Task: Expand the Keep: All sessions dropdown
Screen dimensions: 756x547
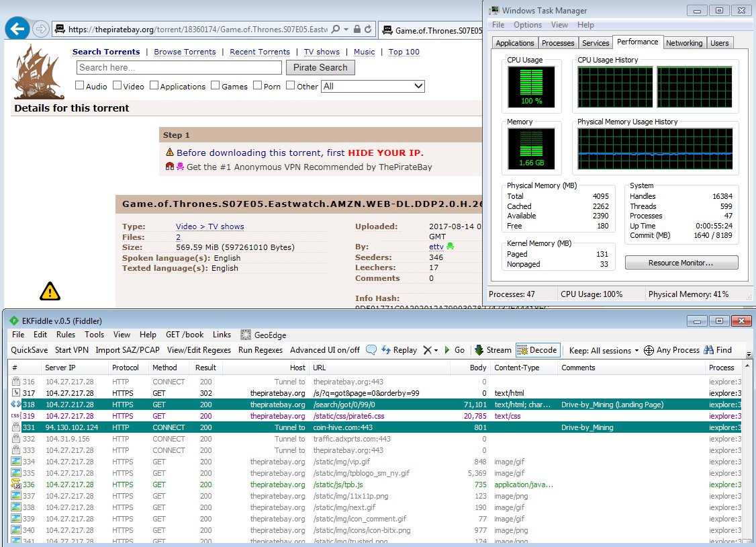Action: (x=604, y=350)
